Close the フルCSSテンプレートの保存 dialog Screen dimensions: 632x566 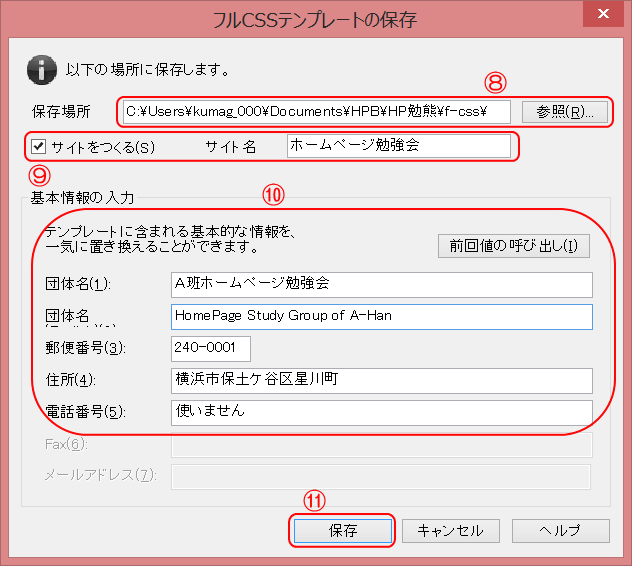(x=603, y=14)
